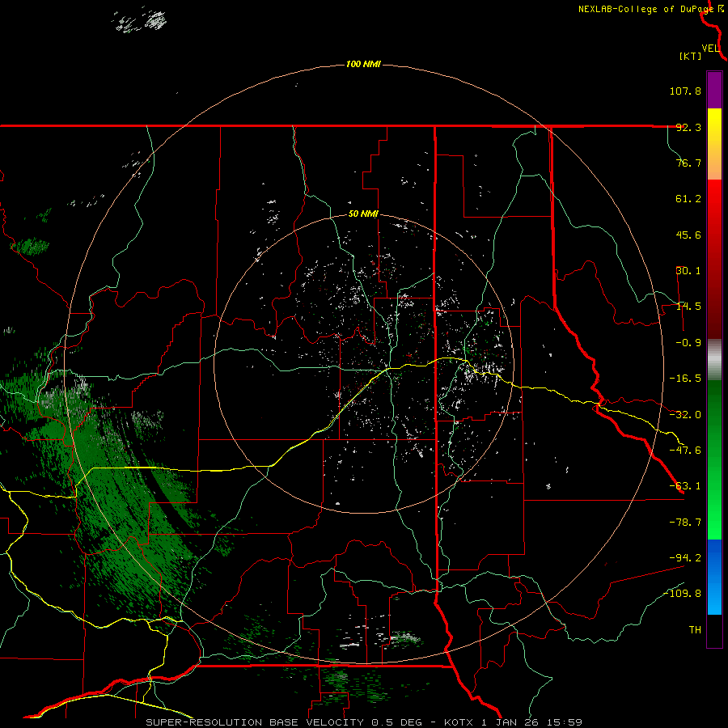728x728 pixels.
Task: Select the 14.5 velocity scale value
Action: pos(688,307)
